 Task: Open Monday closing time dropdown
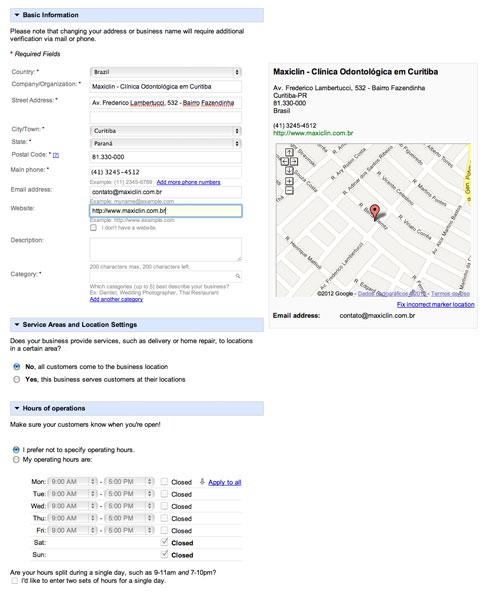[x=129, y=481]
